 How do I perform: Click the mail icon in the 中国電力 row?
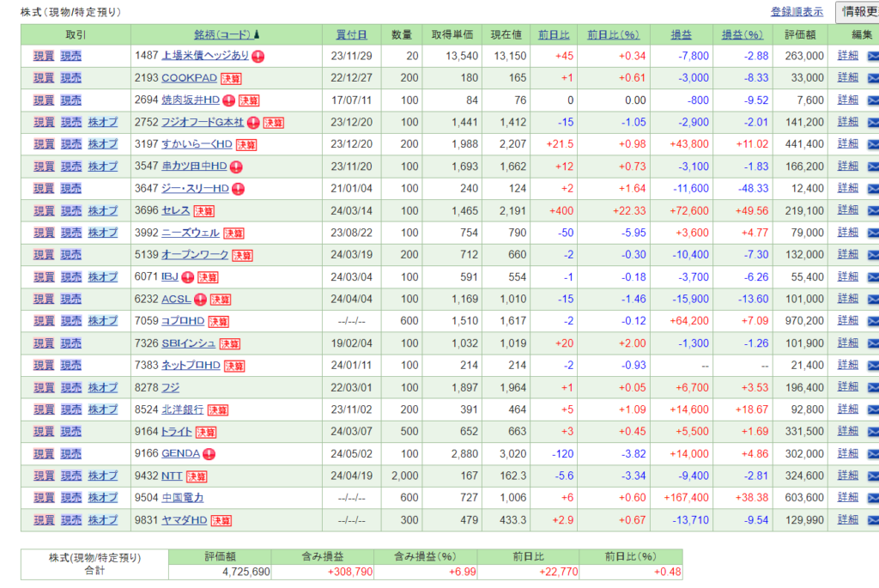[x=873, y=498]
